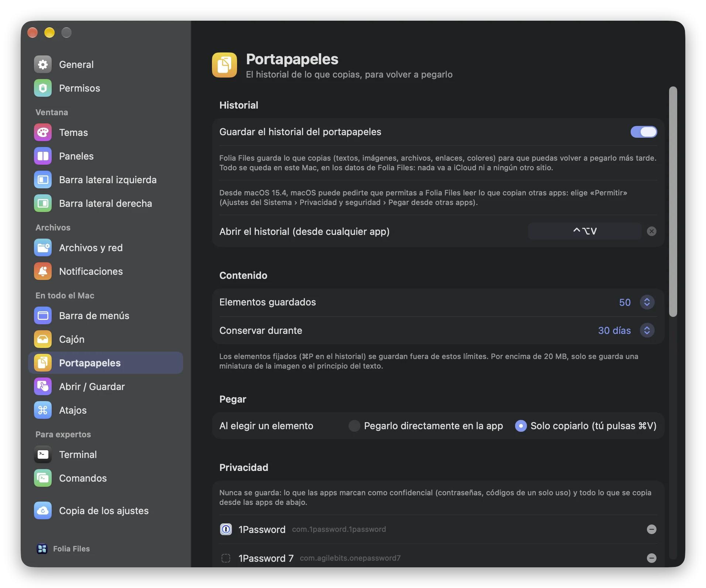
Task: Click the 1Password app icon in Privacidad list
Action: tap(226, 529)
